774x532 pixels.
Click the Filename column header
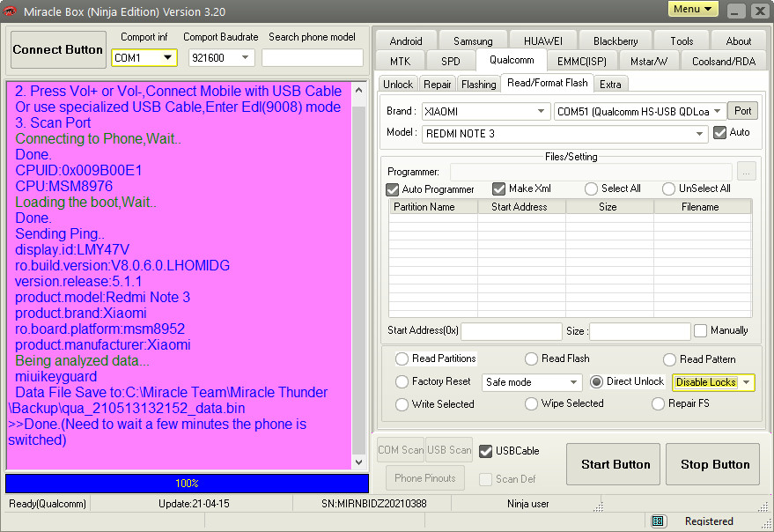point(703,207)
